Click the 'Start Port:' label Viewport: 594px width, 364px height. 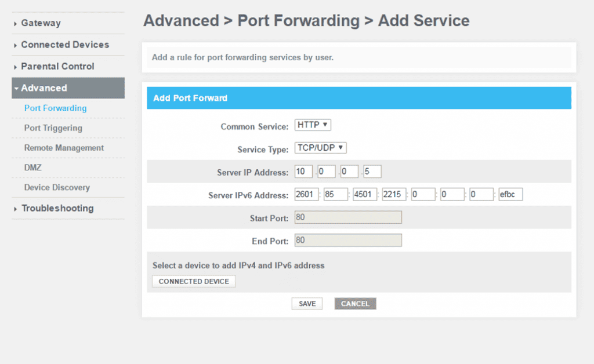click(269, 219)
